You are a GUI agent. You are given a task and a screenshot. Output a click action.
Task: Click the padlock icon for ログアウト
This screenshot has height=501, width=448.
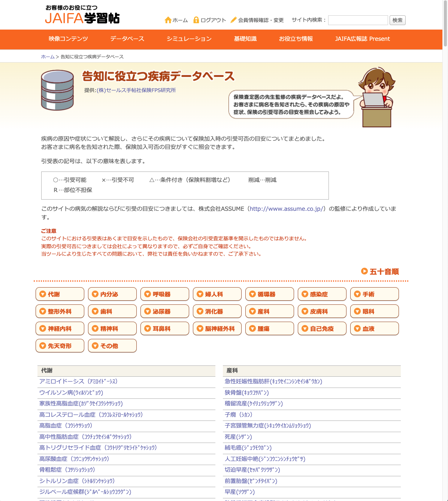click(196, 20)
